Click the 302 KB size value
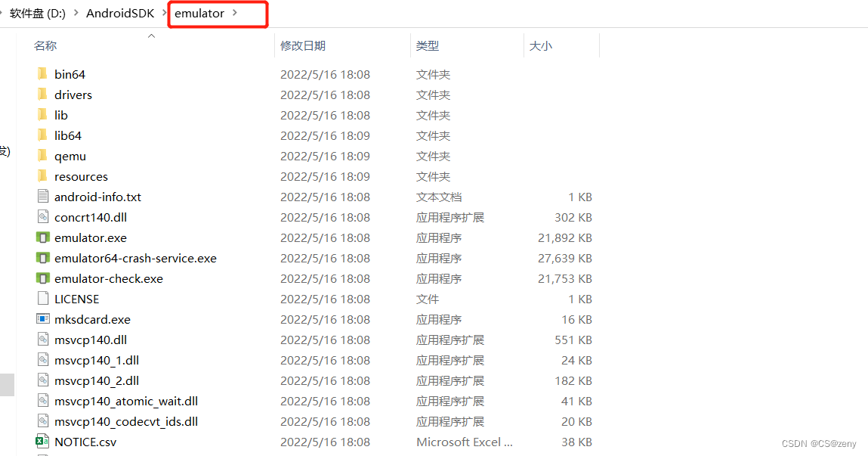The width and height of the screenshot is (868, 456). pyautogui.click(x=573, y=217)
